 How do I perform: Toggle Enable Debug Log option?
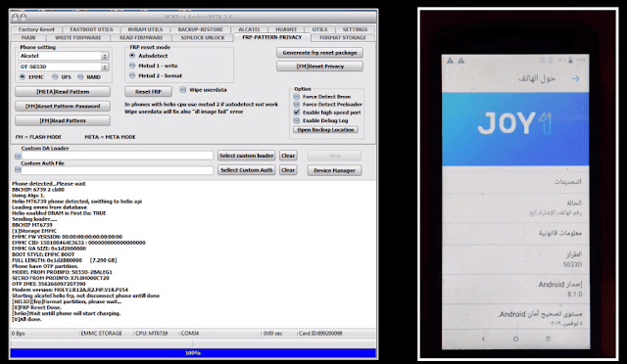pos(296,120)
